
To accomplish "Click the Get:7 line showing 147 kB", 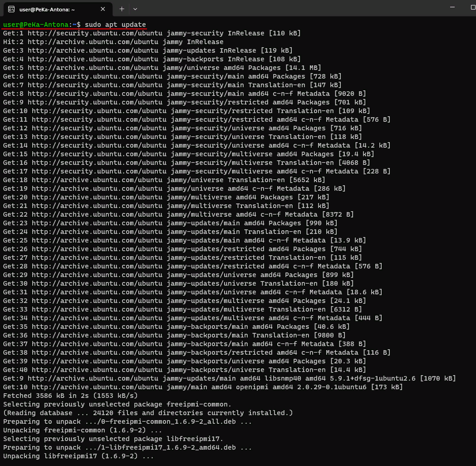I will click(172, 85).
